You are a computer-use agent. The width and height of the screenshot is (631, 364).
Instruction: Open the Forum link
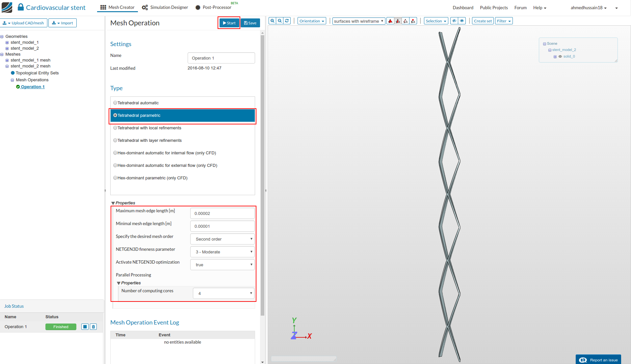tap(520, 8)
